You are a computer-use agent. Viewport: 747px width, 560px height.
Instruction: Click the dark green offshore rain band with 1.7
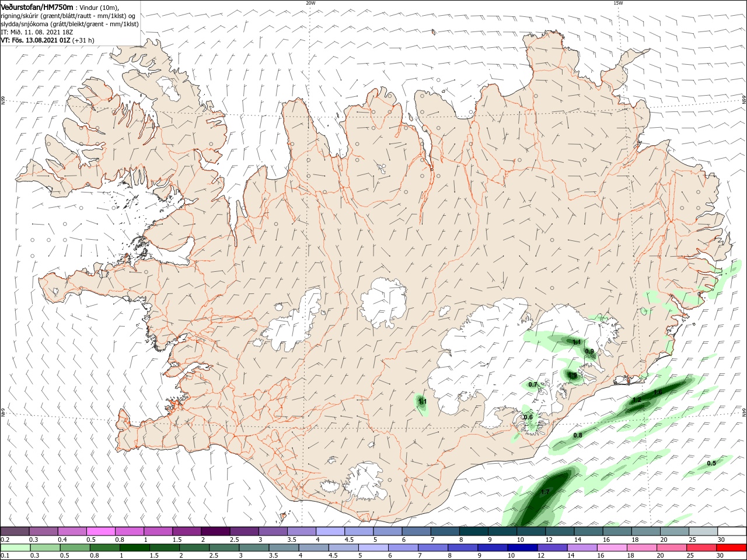click(543, 496)
